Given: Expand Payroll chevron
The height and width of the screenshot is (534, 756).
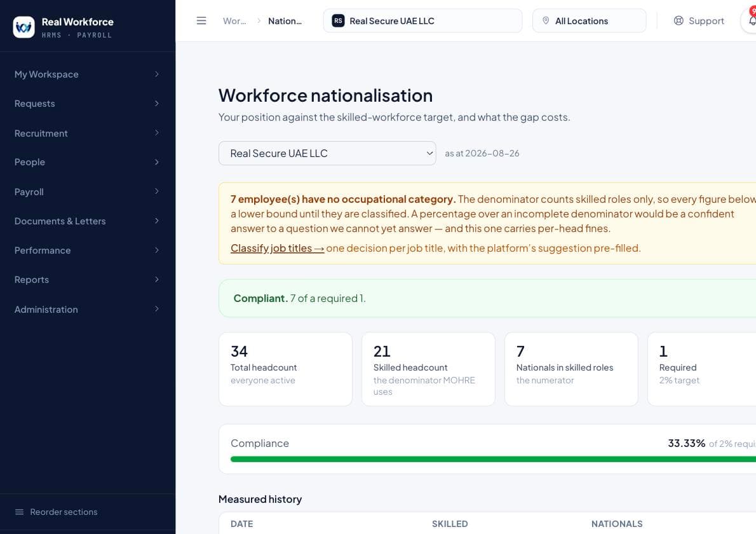Looking at the screenshot, I should coord(157,191).
